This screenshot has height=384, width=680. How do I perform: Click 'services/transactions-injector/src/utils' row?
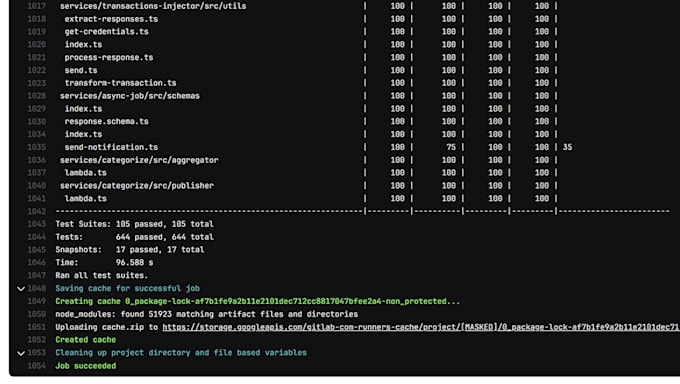click(x=153, y=6)
